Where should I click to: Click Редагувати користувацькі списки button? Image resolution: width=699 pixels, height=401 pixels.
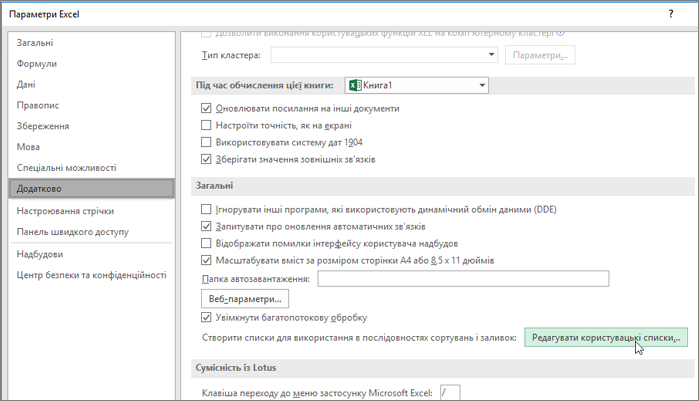[x=606, y=337]
